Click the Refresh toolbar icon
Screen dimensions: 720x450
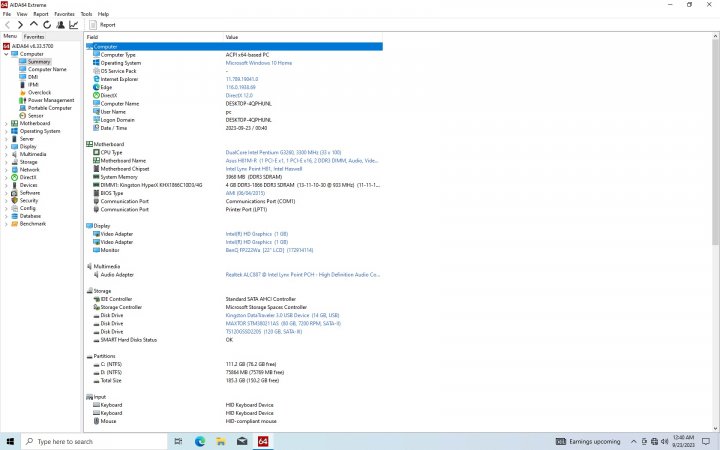47,25
